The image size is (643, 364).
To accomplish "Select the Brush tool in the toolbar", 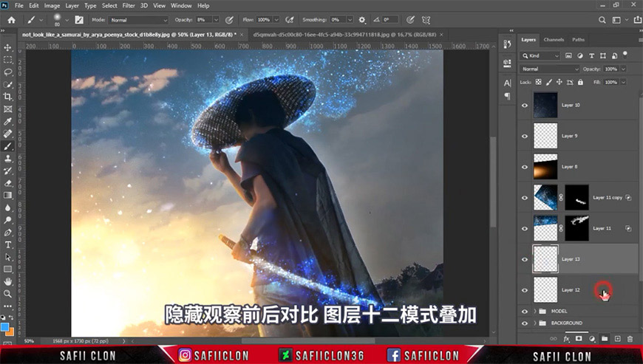I will (7, 146).
